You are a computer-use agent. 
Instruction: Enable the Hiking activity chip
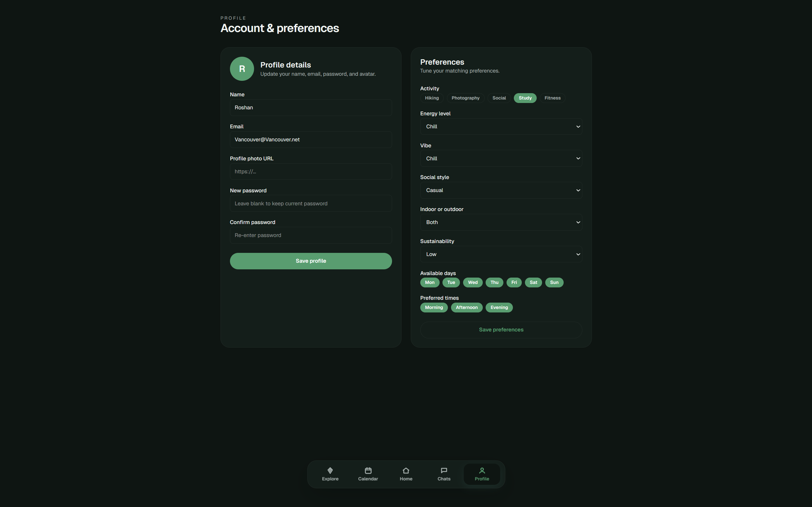pos(431,98)
